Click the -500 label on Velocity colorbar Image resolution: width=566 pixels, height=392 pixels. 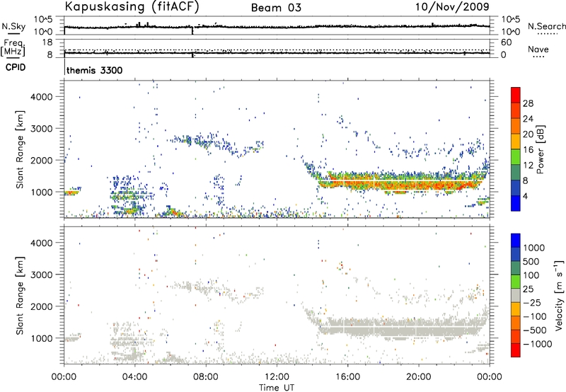pyautogui.click(x=535, y=330)
